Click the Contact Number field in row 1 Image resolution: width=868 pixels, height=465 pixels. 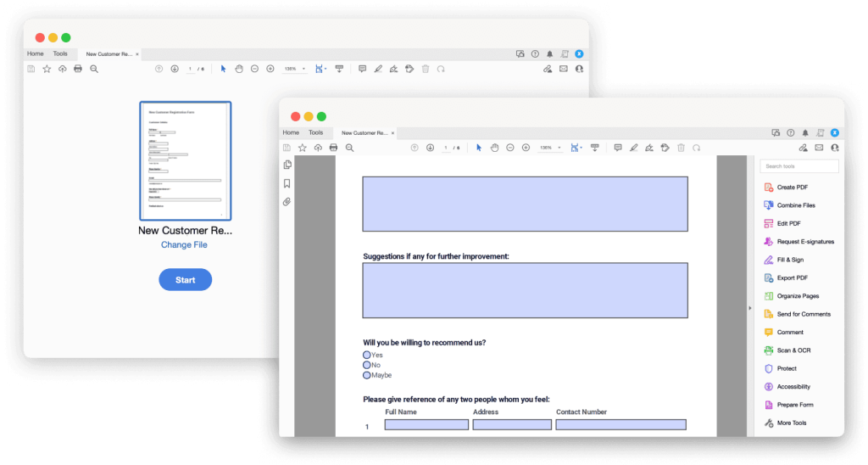point(621,424)
